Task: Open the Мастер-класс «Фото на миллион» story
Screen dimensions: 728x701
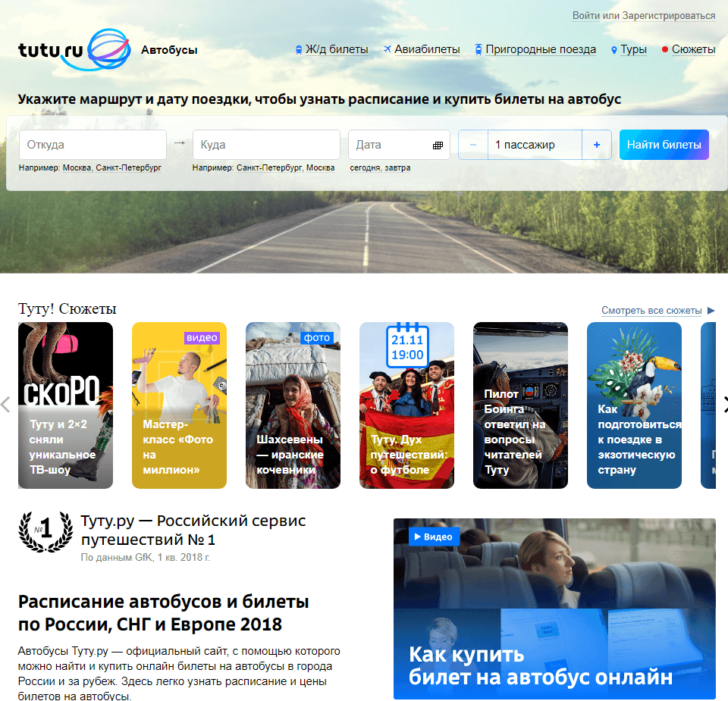Action: [x=179, y=405]
